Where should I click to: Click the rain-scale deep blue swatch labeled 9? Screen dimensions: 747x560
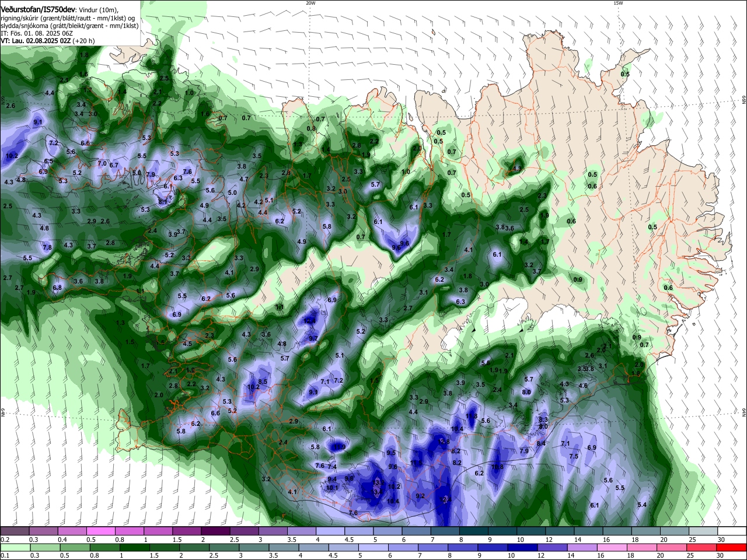click(x=493, y=547)
